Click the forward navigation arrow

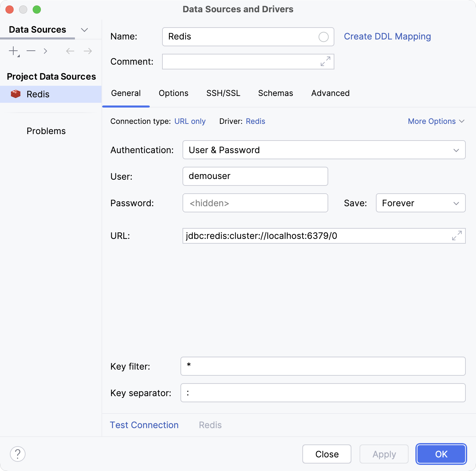point(88,51)
